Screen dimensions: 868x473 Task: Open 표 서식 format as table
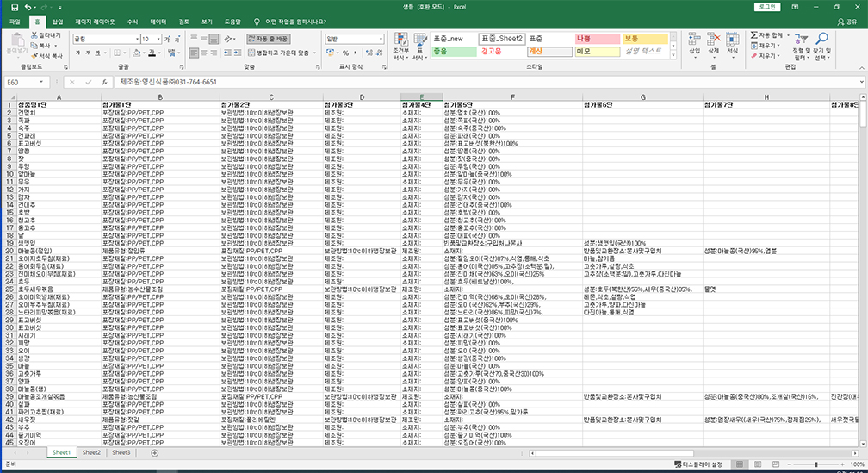click(420, 47)
